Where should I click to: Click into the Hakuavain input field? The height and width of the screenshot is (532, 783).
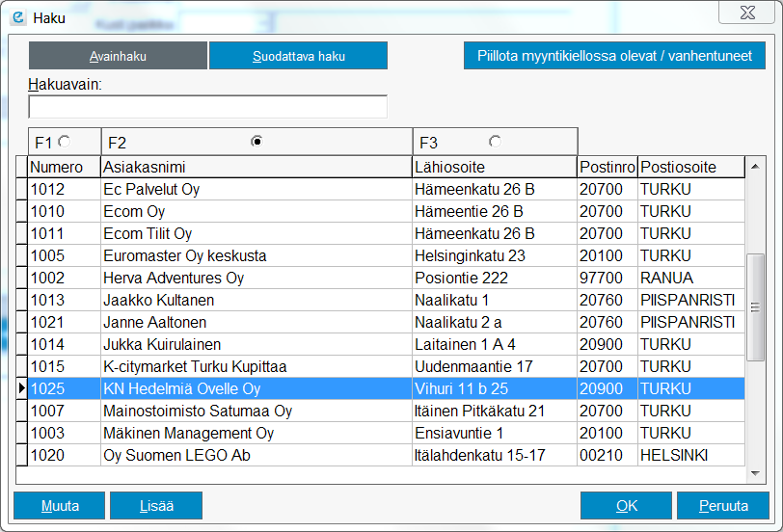207,107
